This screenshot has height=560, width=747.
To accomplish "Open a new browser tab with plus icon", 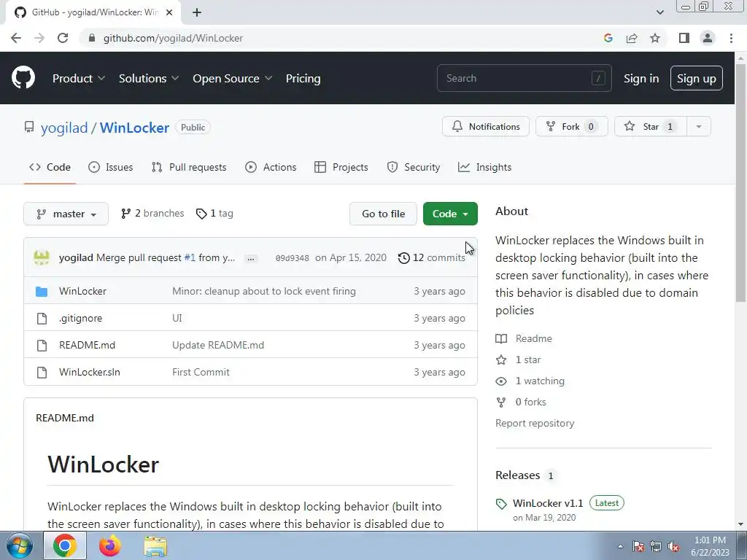I will click(x=197, y=12).
